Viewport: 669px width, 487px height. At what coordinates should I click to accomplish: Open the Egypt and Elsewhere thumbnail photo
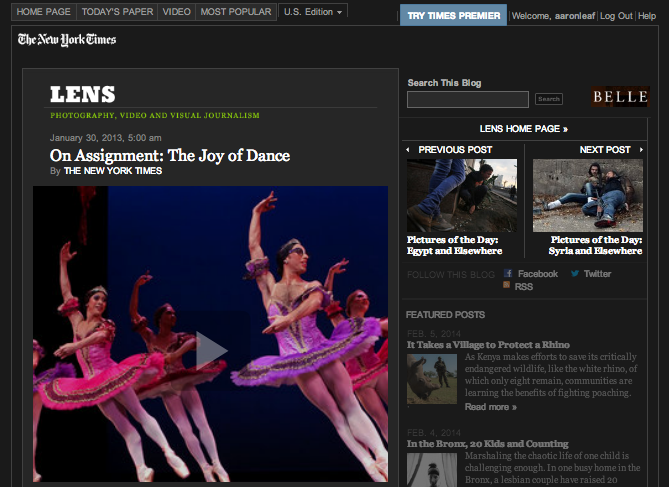tap(462, 195)
